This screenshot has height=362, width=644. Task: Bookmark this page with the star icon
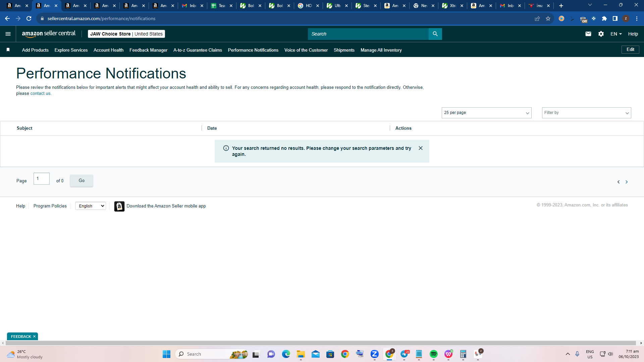click(548, 18)
